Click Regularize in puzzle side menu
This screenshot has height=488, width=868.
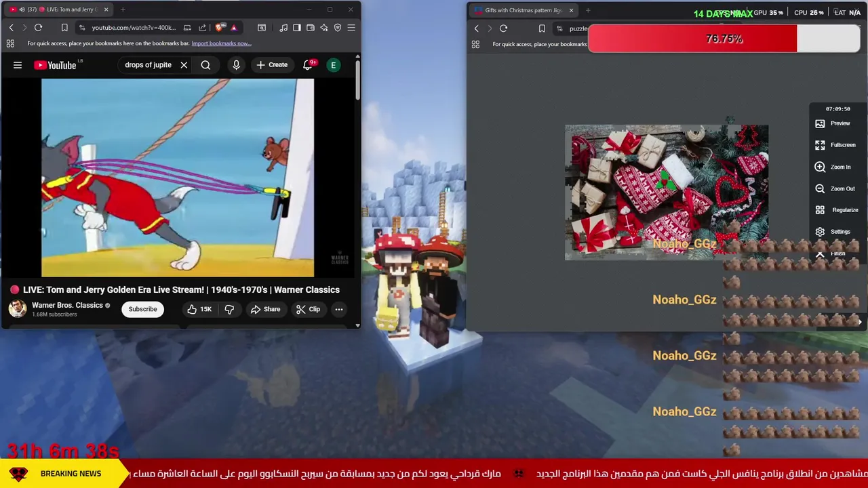point(836,210)
